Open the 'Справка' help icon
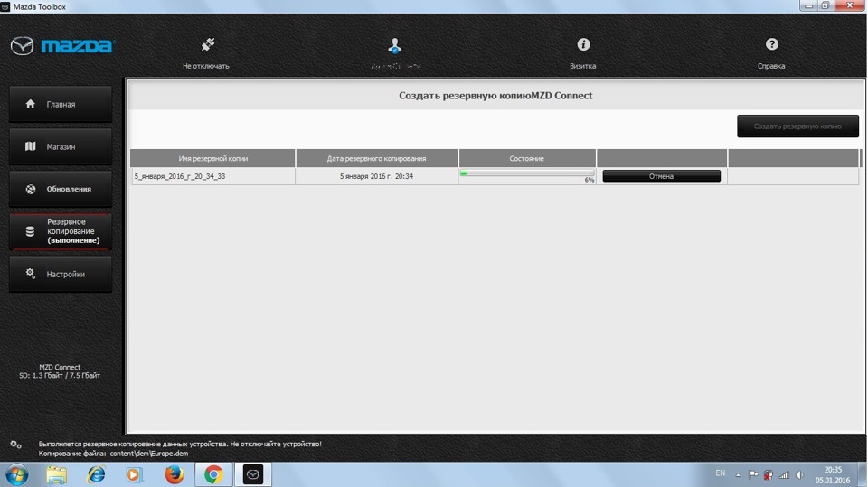Screen dimensions: 868x487 pos(771,44)
